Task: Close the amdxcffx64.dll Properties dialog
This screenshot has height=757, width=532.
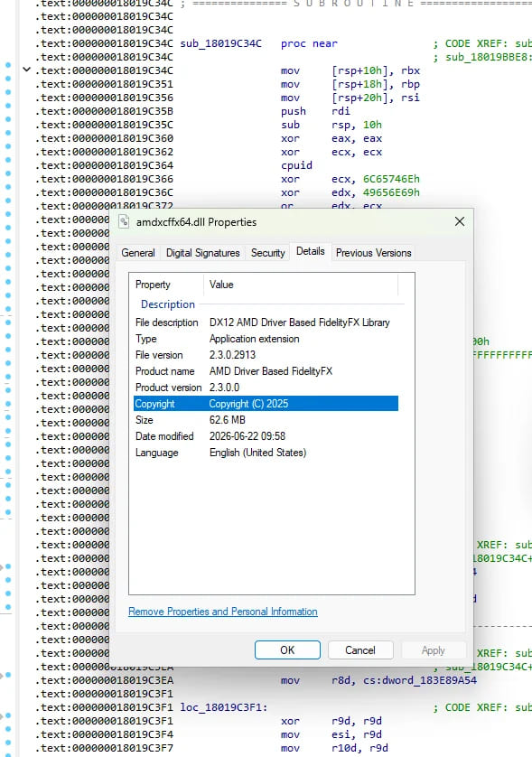Action: click(460, 221)
